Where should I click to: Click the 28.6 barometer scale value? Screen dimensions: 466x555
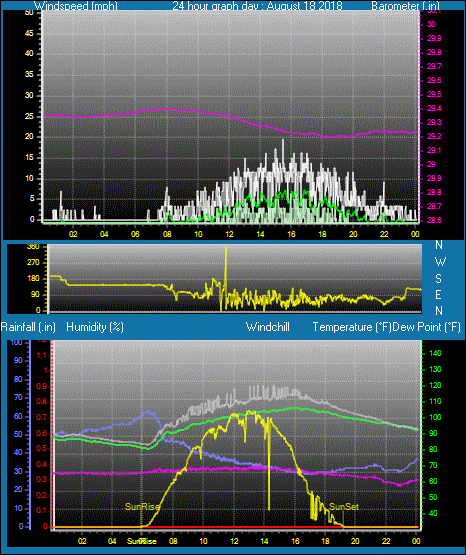[434, 220]
